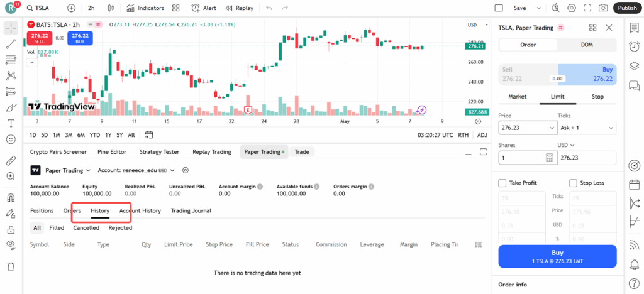Open the Price 276.23 dropdown
Image resolution: width=644 pixels, height=294 pixels.
point(526,128)
